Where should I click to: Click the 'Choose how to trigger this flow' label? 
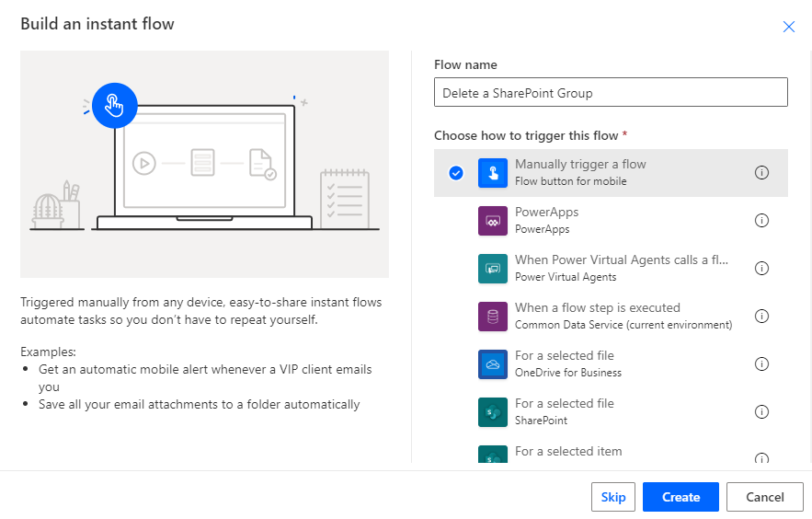click(x=526, y=135)
